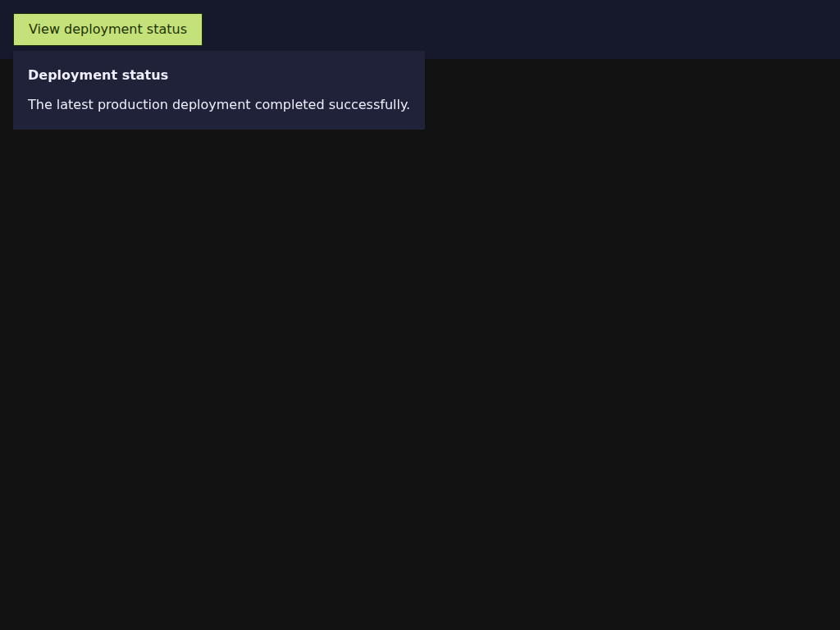840x630 pixels.
Task: Click the text 'The latest production deployment completed successfully.'
Action: click(218, 105)
